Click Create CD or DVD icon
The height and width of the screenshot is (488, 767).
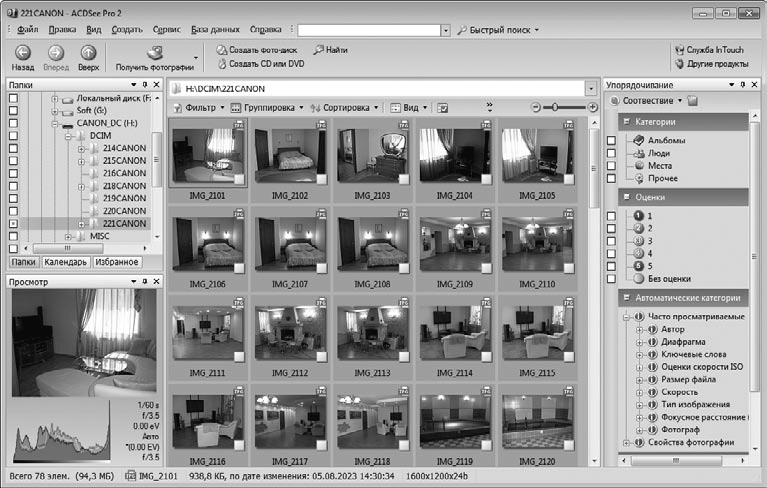(x=222, y=63)
